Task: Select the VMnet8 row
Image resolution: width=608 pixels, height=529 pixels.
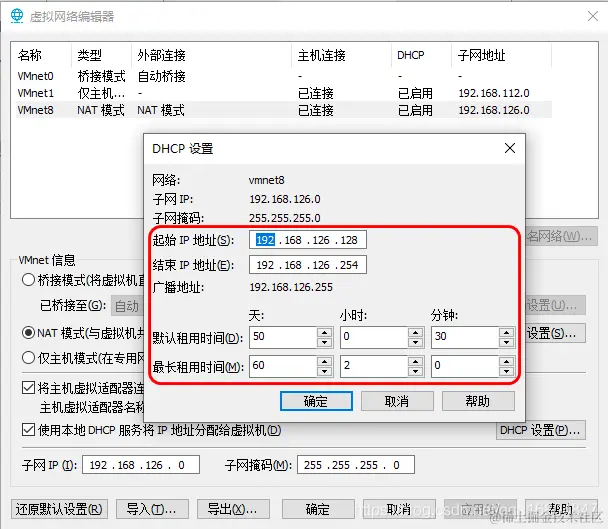Action: [284, 110]
